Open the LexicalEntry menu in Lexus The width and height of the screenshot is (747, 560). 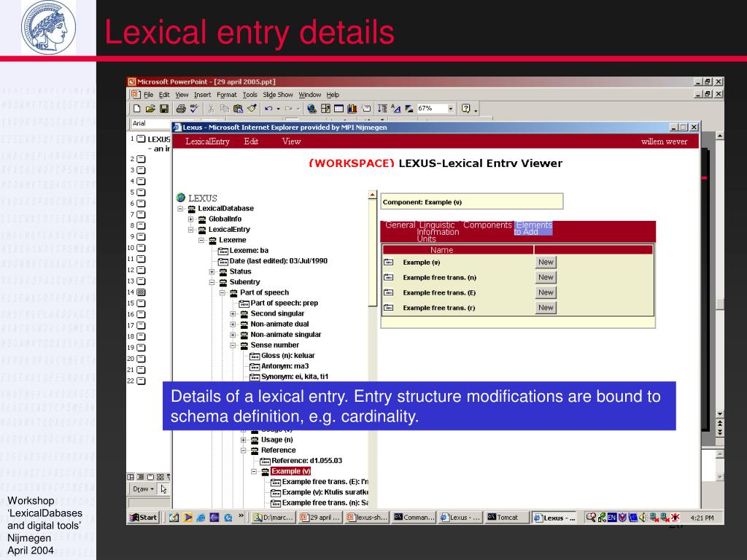pyautogui.click(x=207, y=141)
